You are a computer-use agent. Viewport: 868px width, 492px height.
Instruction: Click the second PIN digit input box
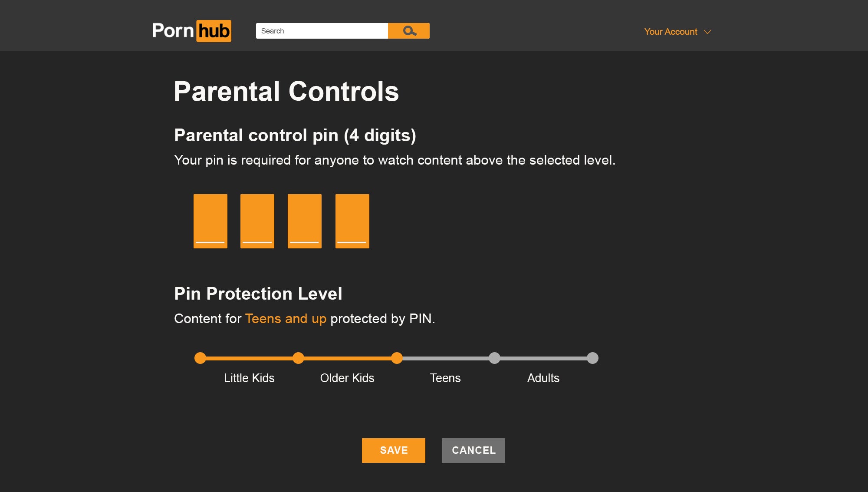(x=257, y=221)
